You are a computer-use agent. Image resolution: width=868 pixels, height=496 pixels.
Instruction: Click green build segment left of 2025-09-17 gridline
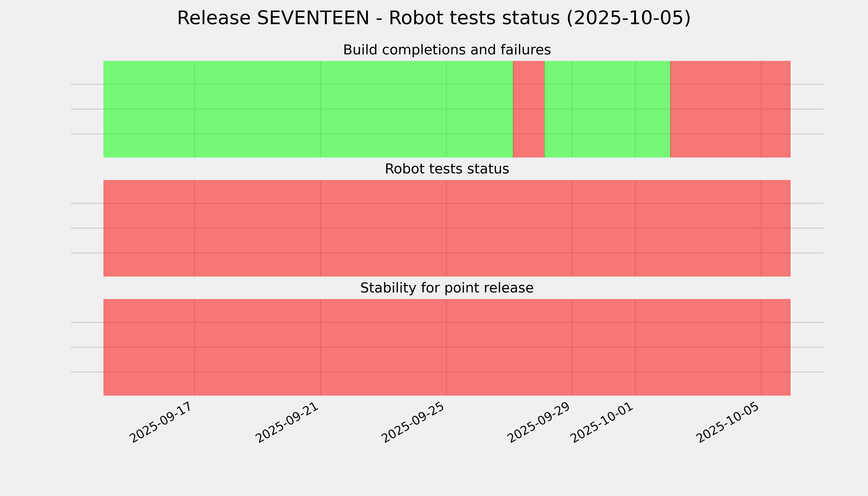click(x=149, y=109)
